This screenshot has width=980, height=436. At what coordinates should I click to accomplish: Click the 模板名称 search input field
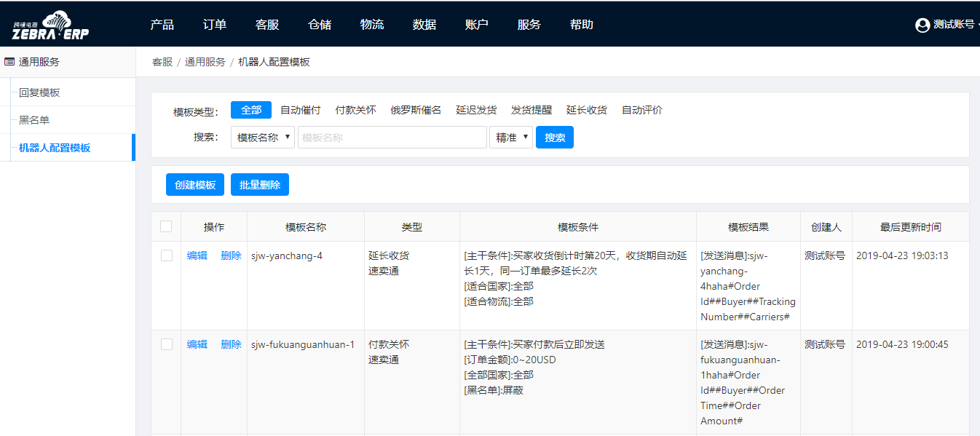(x=392, y=138)
